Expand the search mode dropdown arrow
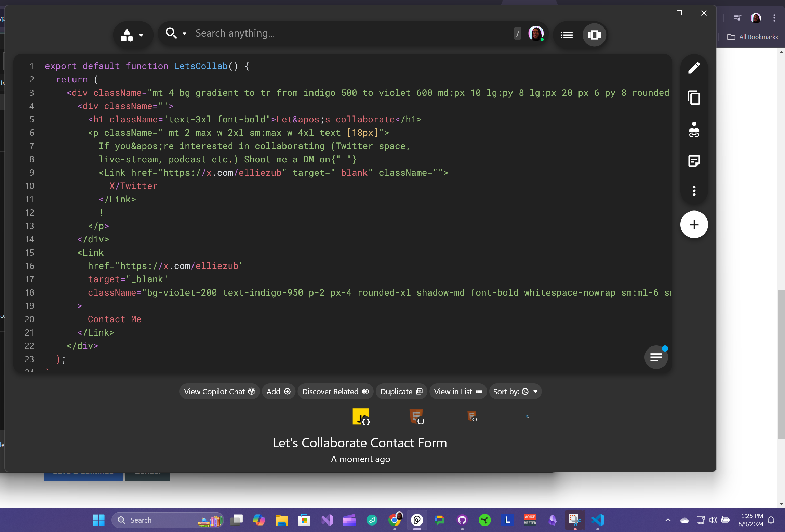 [185, 33]
